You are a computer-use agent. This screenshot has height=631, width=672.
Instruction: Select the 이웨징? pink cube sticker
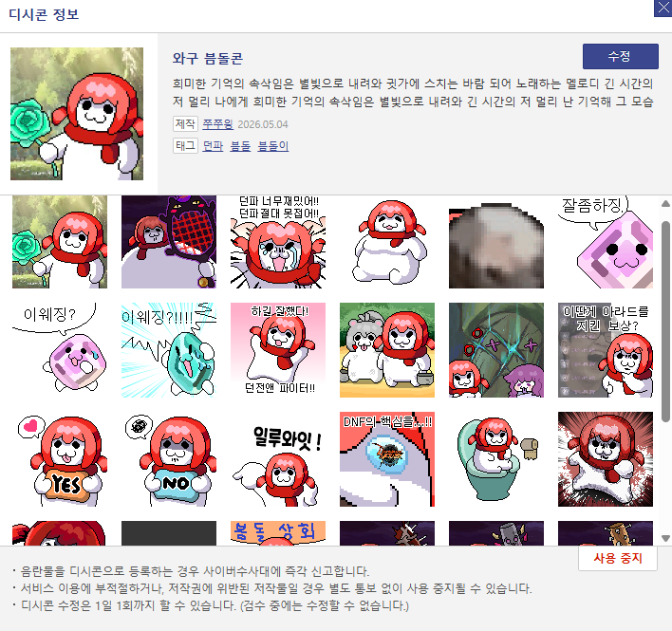[60, 350]
